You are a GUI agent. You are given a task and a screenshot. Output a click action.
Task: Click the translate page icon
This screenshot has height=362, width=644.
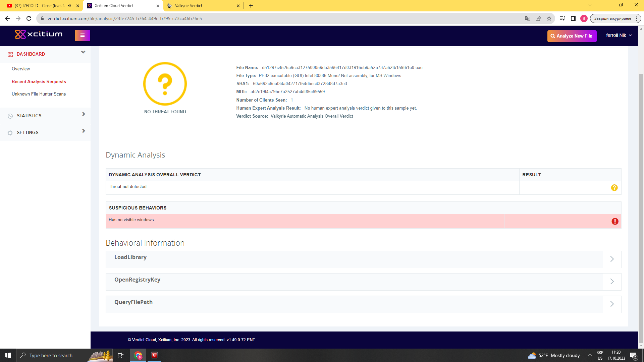point(527,18)
